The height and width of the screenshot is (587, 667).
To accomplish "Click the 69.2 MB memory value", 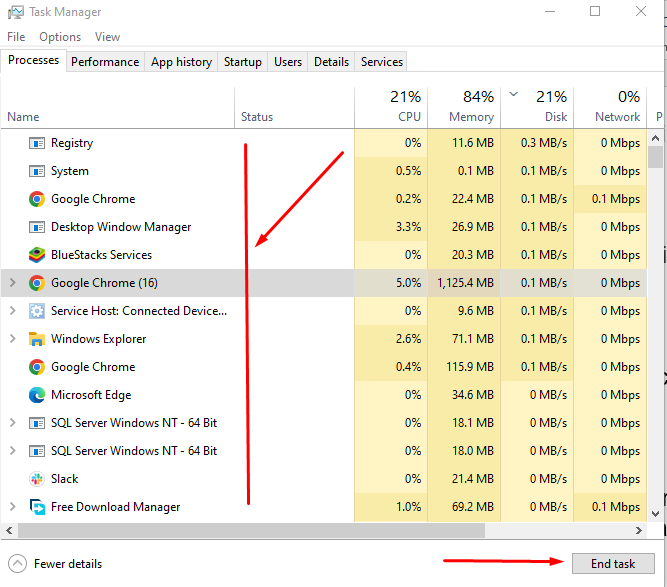I will point(473,507).
